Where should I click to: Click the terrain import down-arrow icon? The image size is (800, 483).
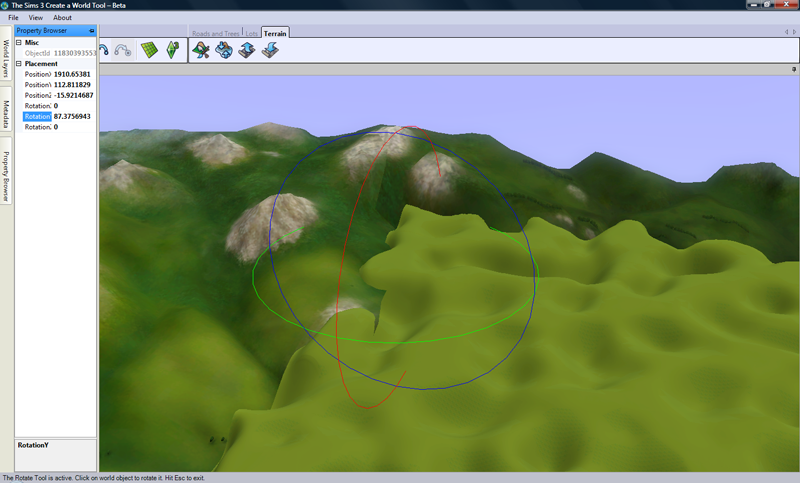270,50
